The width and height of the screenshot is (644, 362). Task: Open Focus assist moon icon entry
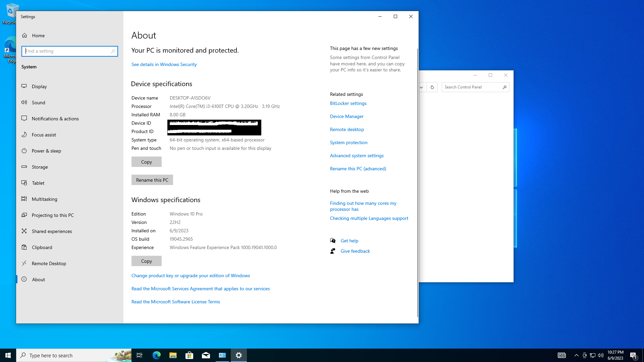point(24,135)
